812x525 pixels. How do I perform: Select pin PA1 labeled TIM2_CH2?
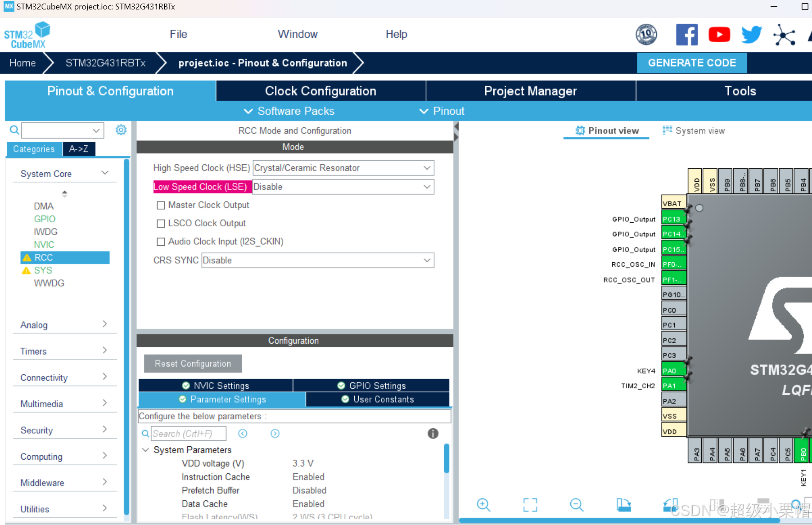click(x=674, y=386)
